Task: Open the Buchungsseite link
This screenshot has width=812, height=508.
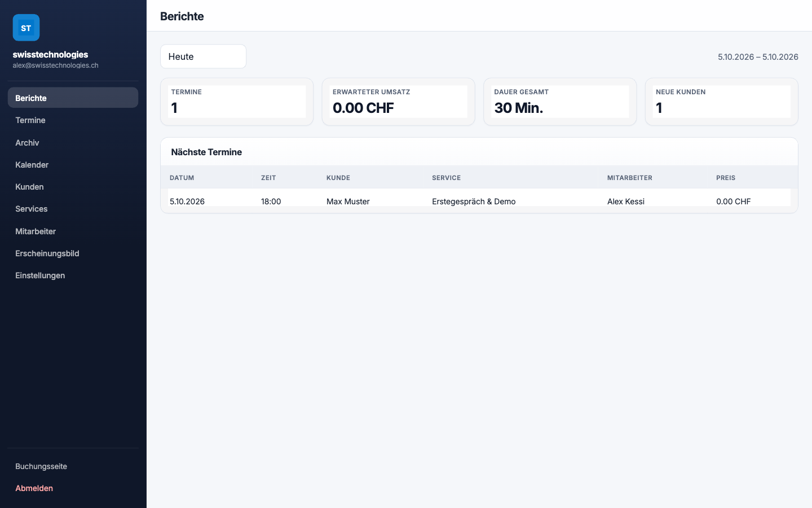Action: pyautogui.click(x=73, y=466)
